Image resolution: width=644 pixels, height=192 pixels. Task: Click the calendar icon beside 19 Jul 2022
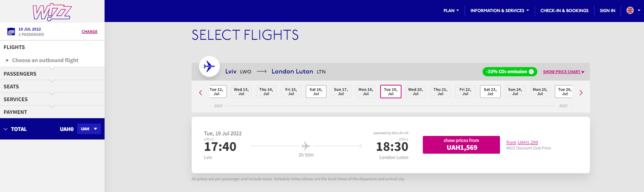point(11,32)
